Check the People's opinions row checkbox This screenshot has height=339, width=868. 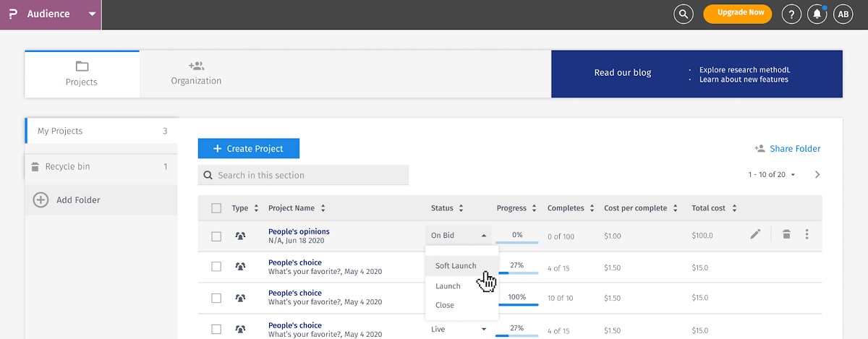click(x=216, y=236)
